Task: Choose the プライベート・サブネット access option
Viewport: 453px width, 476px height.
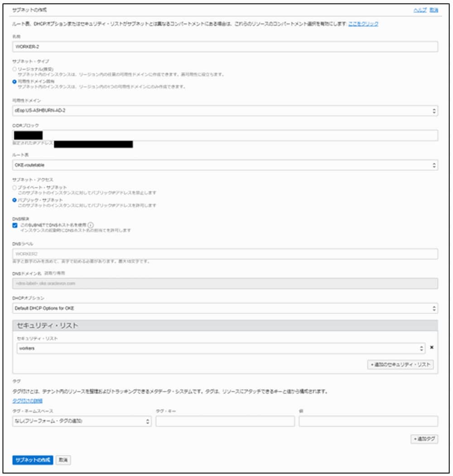Action: [15, 187]
